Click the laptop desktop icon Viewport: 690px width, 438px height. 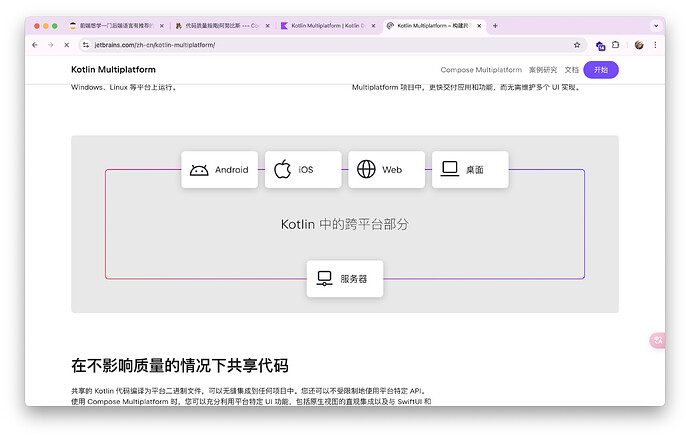tap(450, 169)
